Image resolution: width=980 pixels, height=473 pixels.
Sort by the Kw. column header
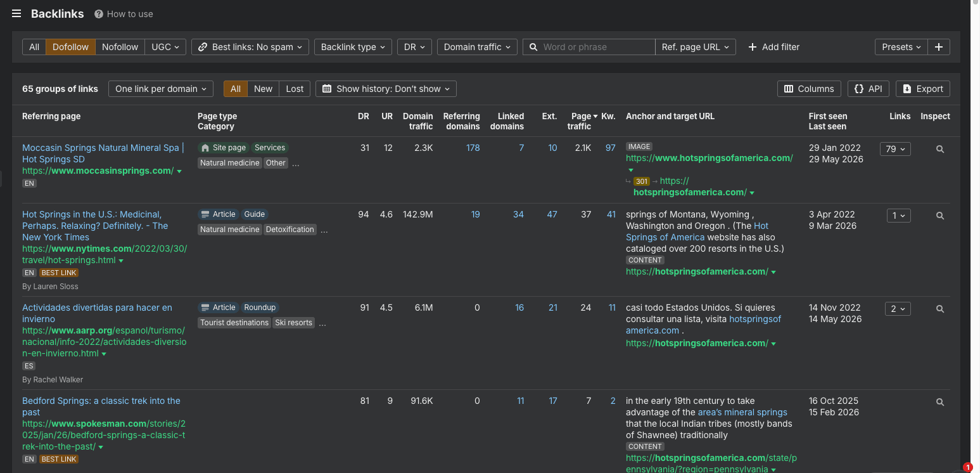608,116
